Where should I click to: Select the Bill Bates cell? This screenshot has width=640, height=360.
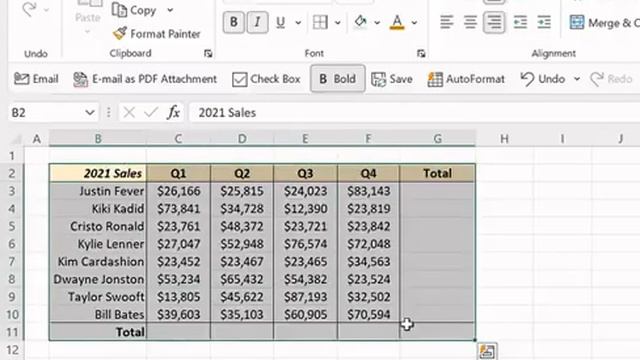(x=98, y=314)
